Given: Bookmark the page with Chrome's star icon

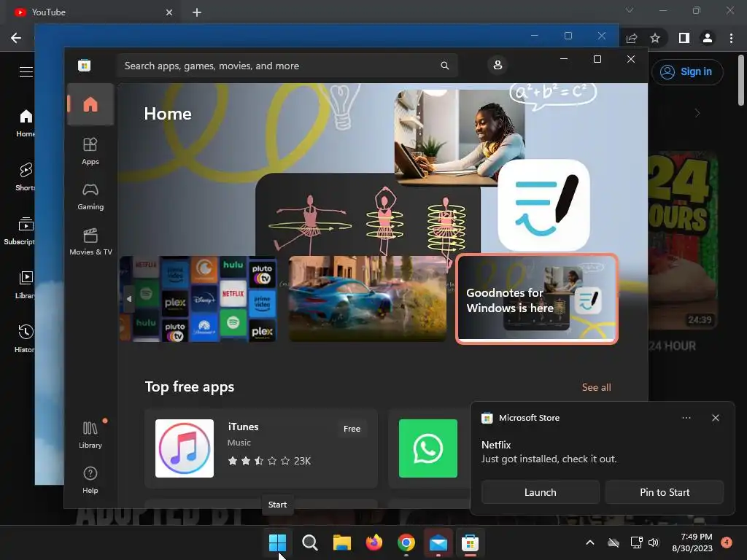Looking at the screenshot, I should click(655, 38).
